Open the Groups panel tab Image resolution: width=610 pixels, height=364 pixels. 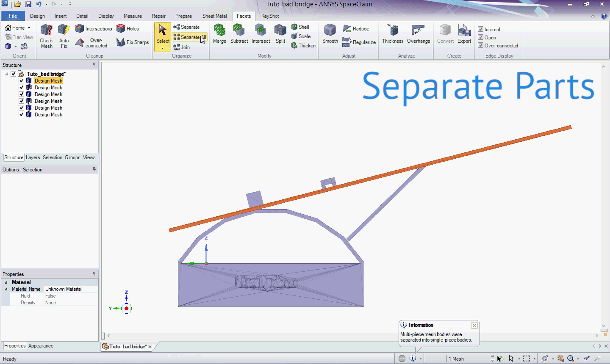click(72, 157)
